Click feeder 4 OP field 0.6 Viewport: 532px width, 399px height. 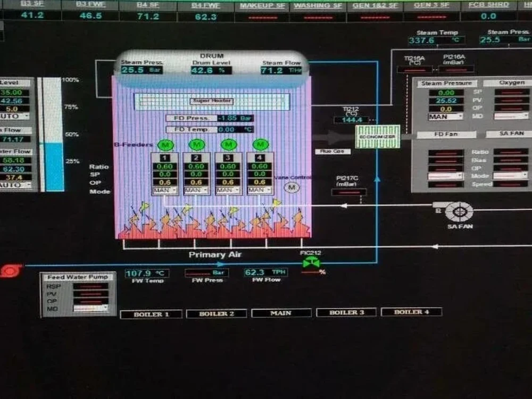coord(260,182)
